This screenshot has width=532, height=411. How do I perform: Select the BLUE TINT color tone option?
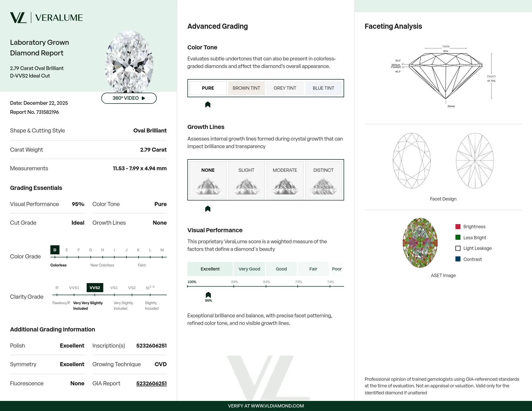[x=323, y=88]
